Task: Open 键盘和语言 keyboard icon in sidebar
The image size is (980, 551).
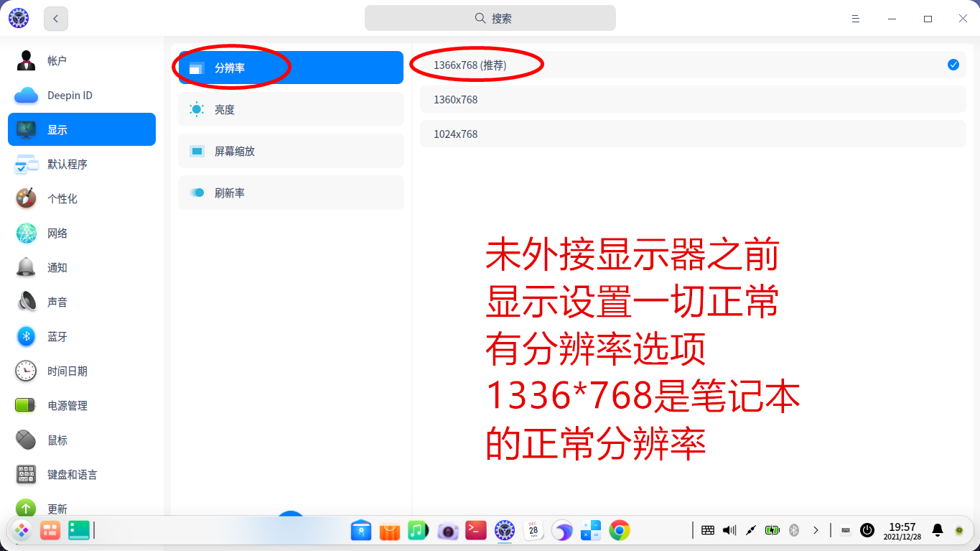Action: 26,474
